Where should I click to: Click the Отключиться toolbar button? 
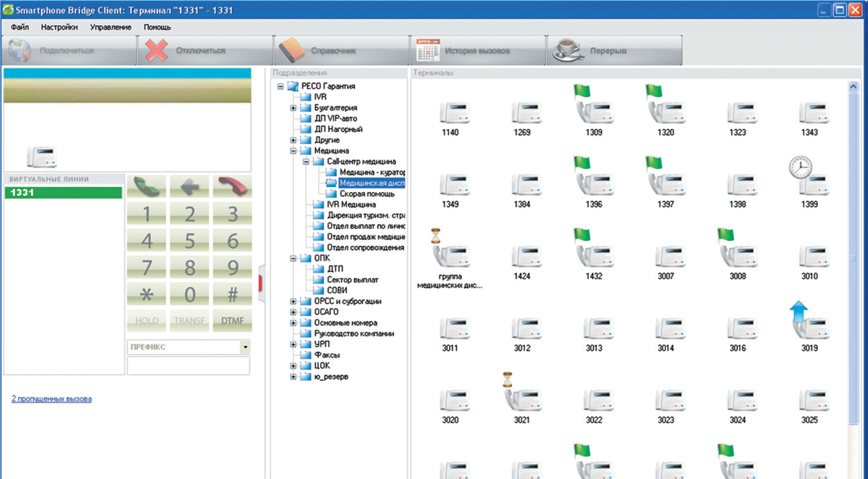coord(205,51)
